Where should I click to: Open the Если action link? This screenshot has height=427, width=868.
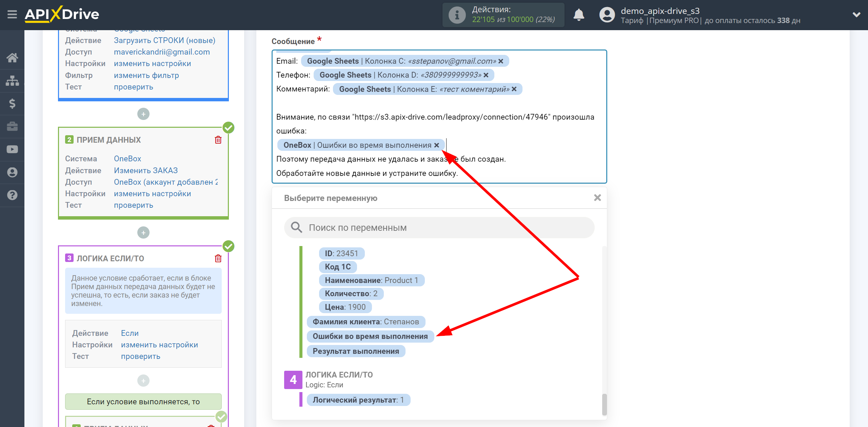(130, 333)
